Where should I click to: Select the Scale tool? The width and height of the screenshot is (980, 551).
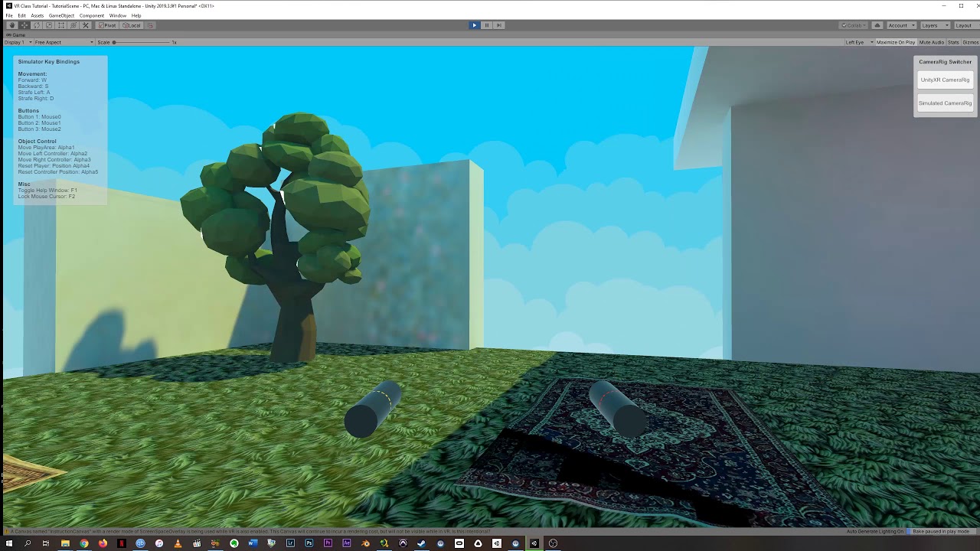click(48, 25)
